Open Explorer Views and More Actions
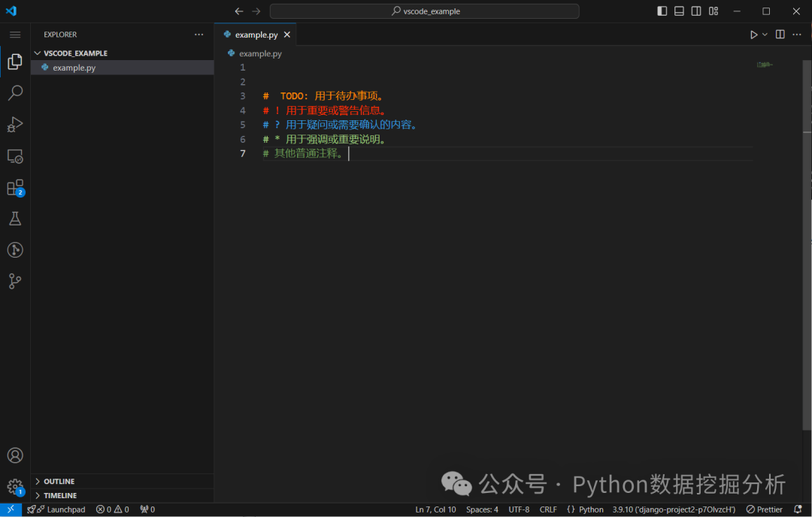Viewport: 812px width, 517px height. tap(198, 35)
